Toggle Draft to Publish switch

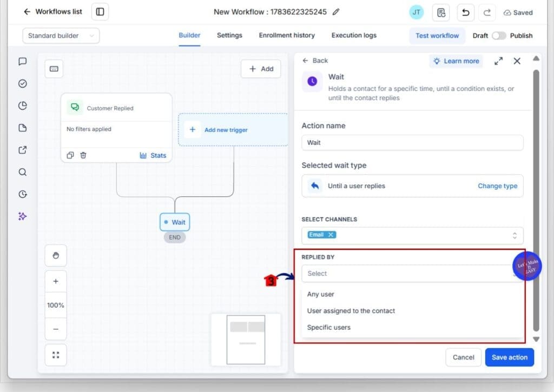click(499, 36)
